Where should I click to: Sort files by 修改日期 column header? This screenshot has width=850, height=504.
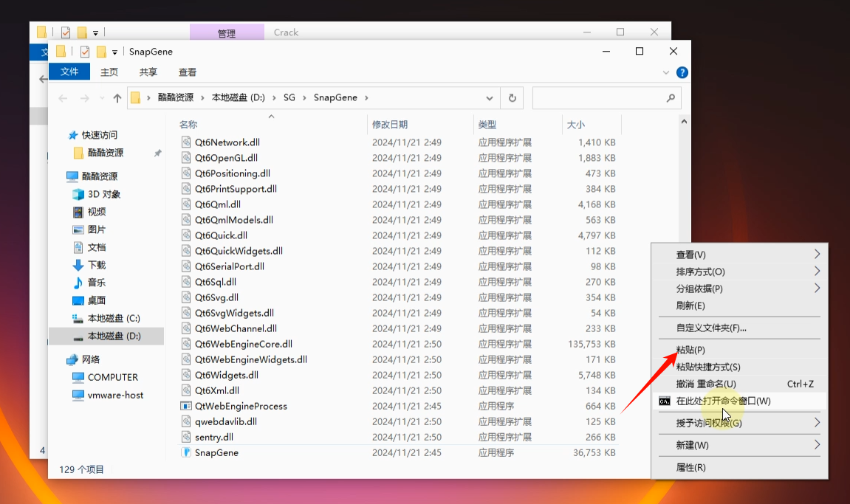point(390,125)
